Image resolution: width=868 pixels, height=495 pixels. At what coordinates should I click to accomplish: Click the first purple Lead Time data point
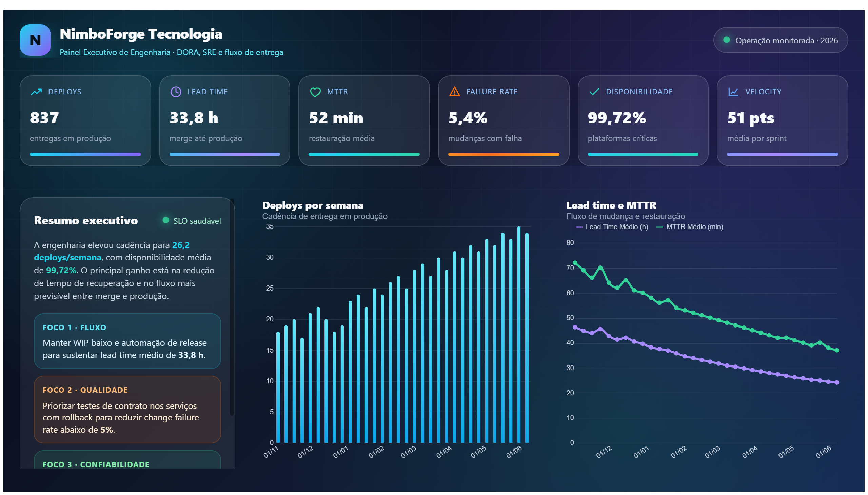point(575,328)
